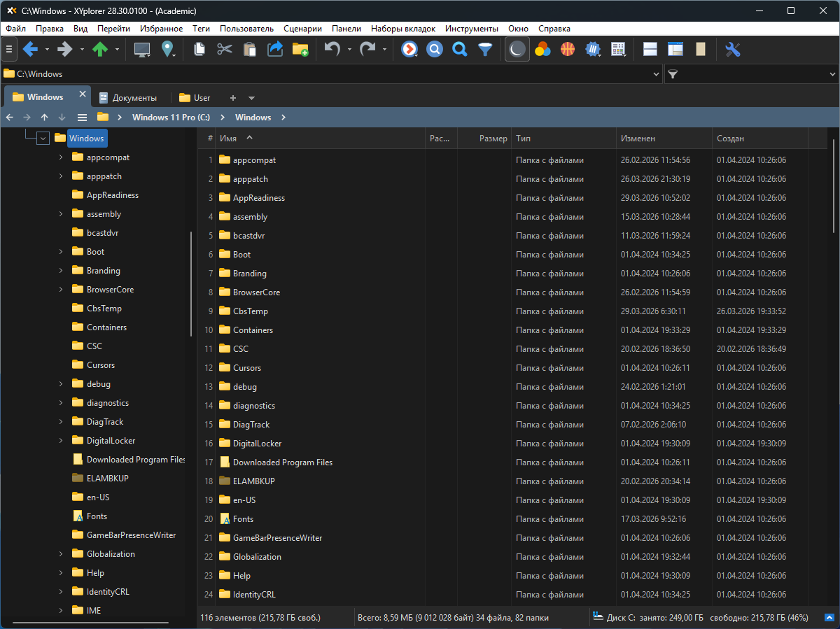
Task: Click the Undo arrow icon in toolbar
Action: [332, 49]
